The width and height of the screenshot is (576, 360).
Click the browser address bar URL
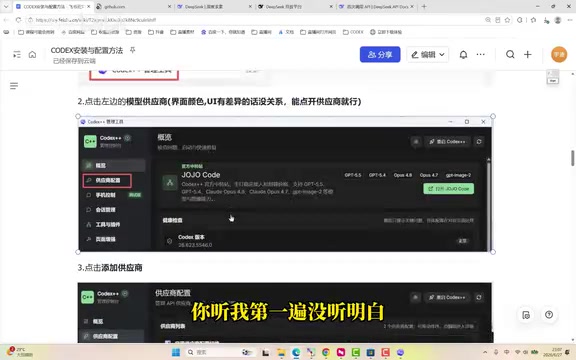tap(96, 20)
